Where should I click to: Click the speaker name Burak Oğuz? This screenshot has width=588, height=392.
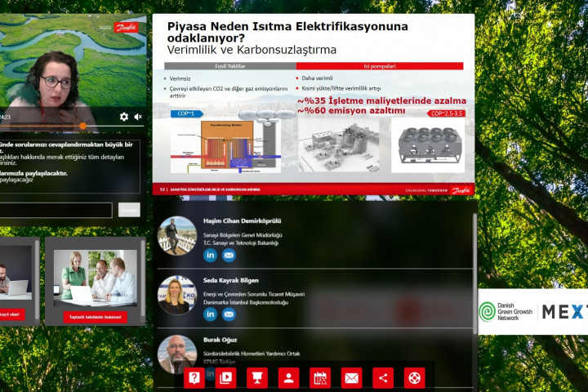[x=220, y=340]
